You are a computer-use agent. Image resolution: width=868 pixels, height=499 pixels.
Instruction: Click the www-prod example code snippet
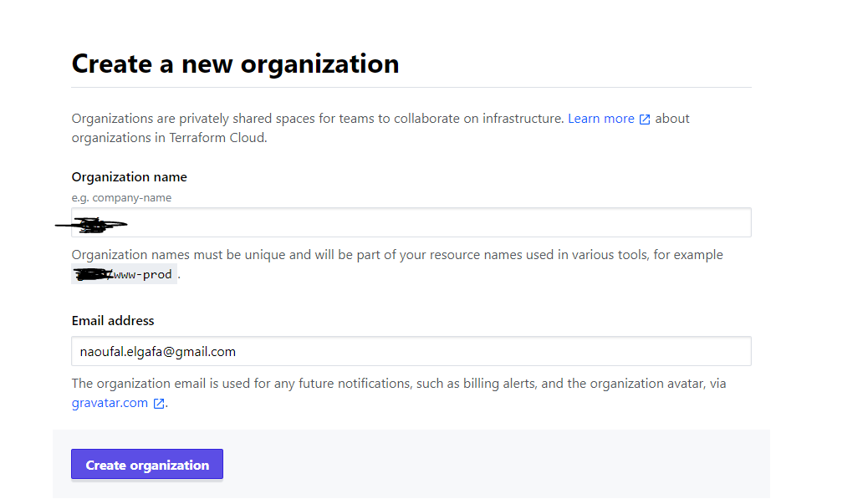(142, 273)
